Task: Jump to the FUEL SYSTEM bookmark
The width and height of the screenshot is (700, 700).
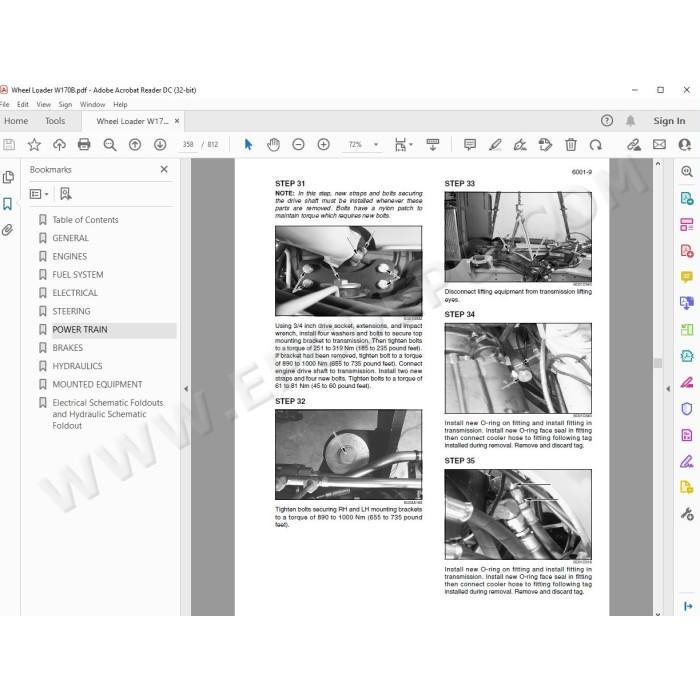Action: point(78,275)
